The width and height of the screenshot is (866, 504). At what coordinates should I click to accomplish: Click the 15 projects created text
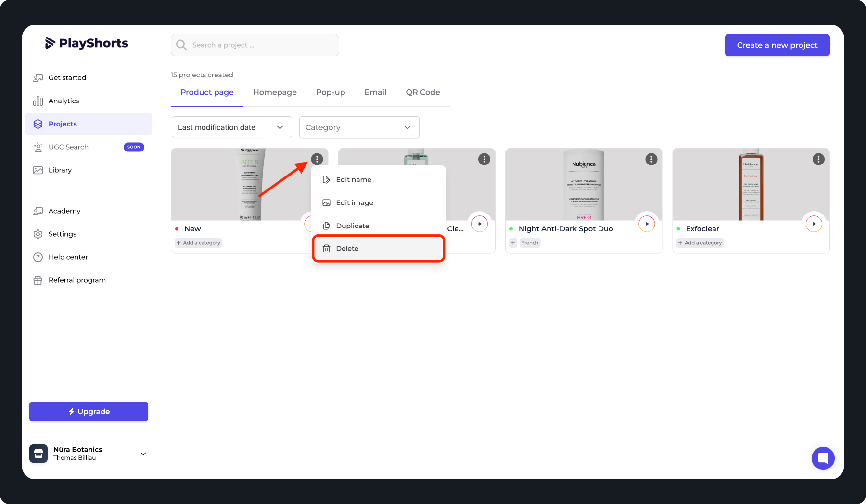pyautogui.click(x=202, y=75)
